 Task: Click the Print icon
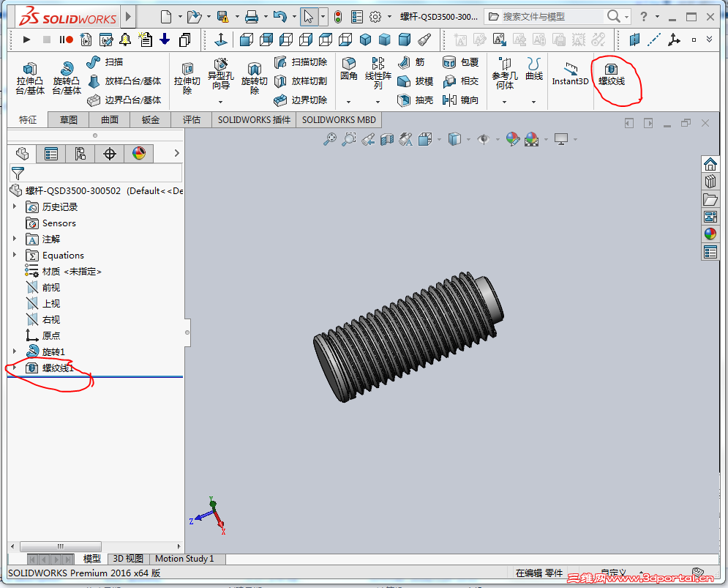[252, 17]
